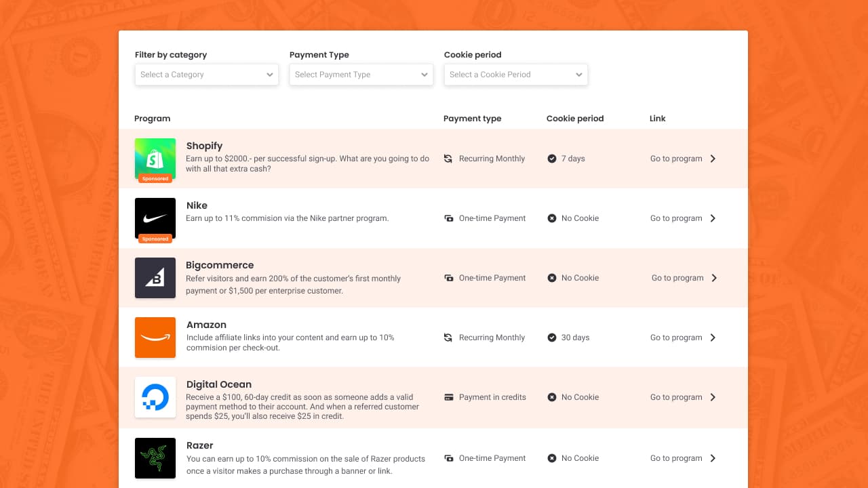
Task: Click the chevron arrow in Amazon row
Action: click(713, 338)
